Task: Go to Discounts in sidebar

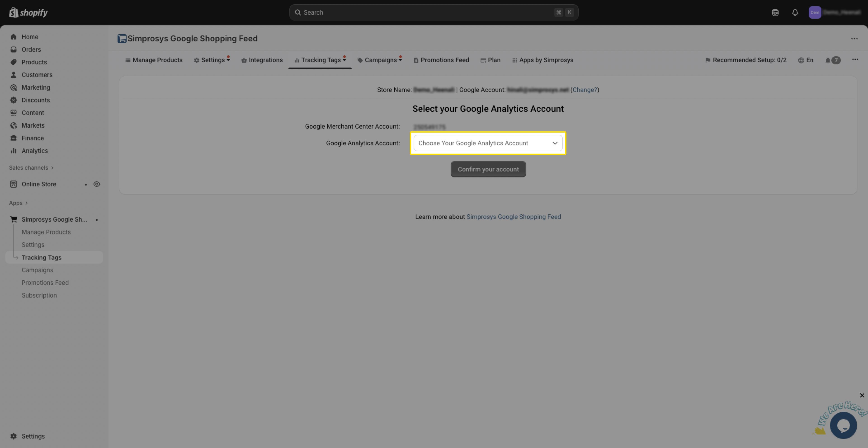Action: [x=35, y=100]
